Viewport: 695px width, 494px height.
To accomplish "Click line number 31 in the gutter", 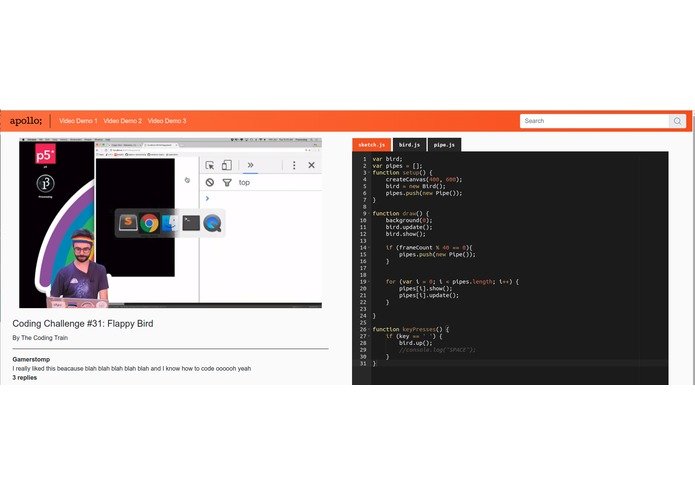I will pos(363,364).
